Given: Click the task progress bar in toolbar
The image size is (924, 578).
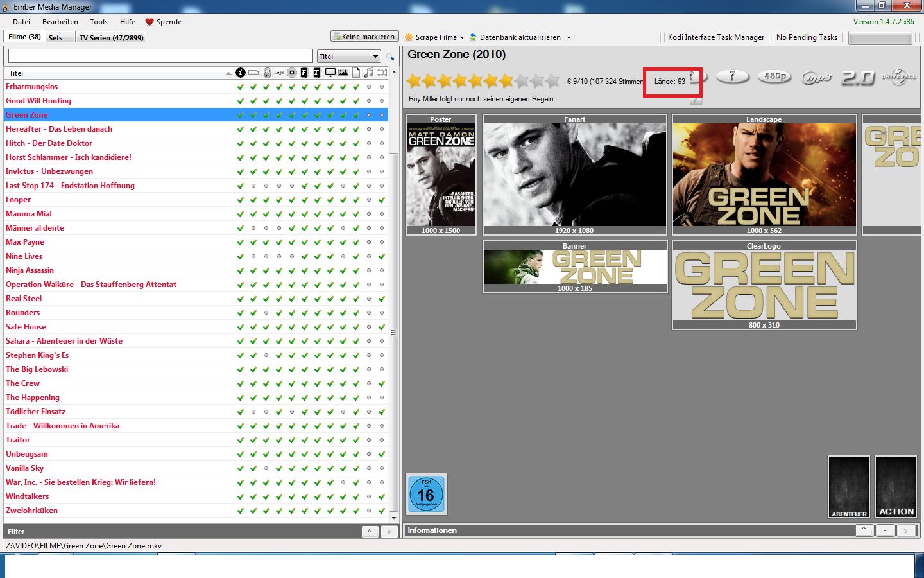Looking at the screenshot, I should [880, 38].
